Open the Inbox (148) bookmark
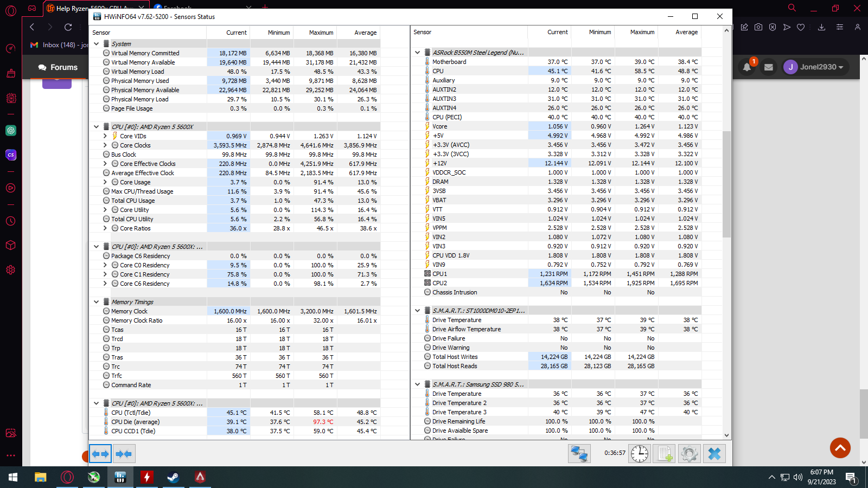868x488 pixels. [x=59, y=45]
